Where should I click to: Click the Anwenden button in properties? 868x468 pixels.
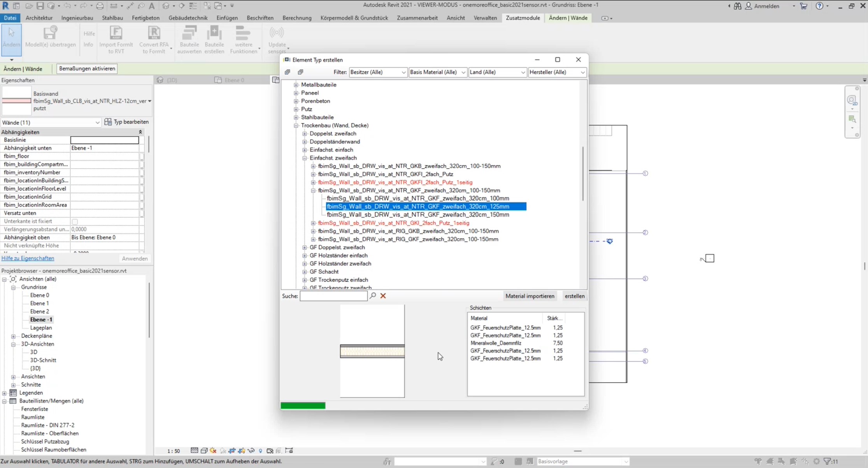click(x=135, y=258)
